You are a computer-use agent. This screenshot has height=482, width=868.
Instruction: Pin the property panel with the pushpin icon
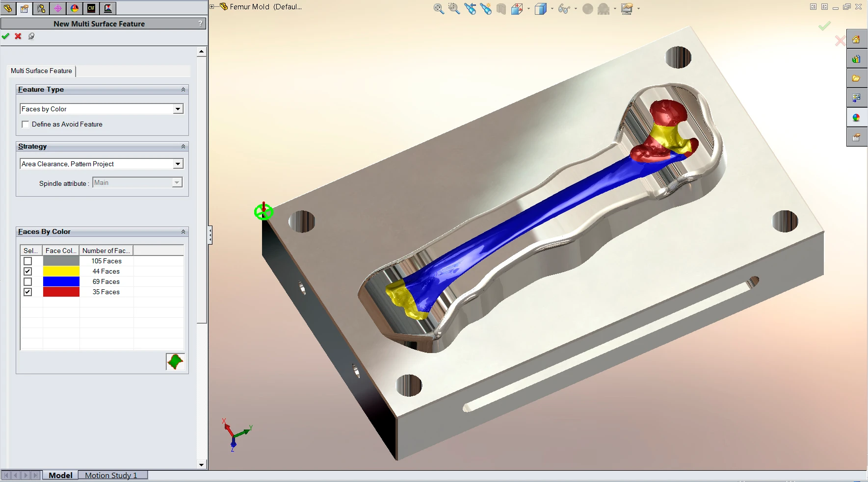pyautogui.click(x=31, y=36)
